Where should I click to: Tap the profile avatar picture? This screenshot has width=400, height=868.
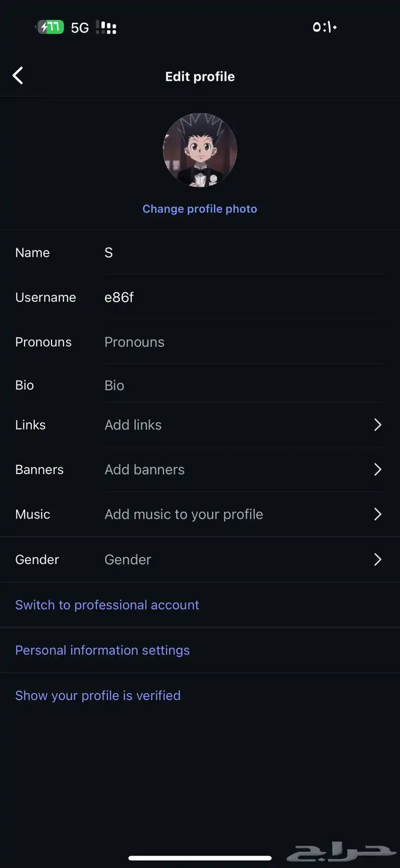[x=199, y=150]
